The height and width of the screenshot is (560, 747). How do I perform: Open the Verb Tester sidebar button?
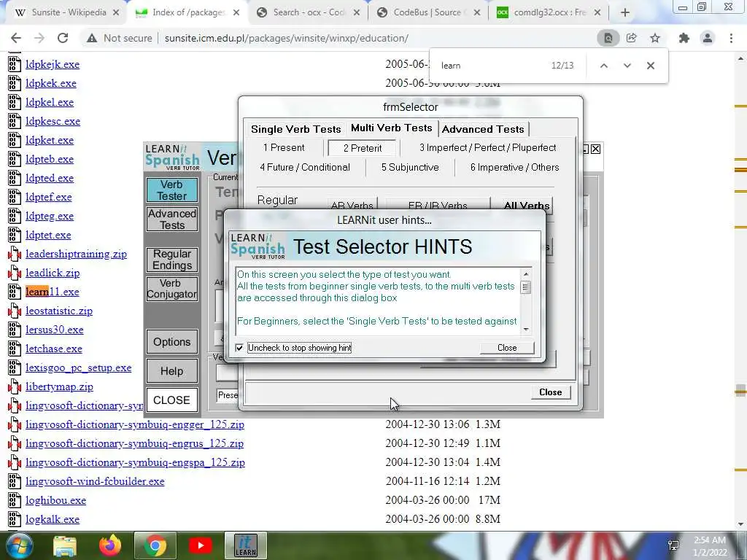tap(172, 190)
